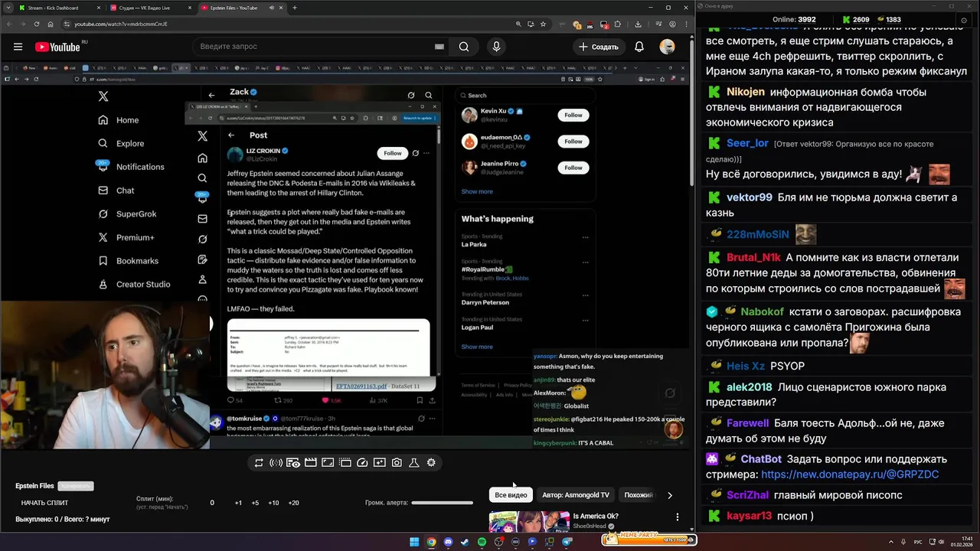The width and height of the screenshot is (980, 551).
Task: Select the Автор: Asmongold TV chip
Action: [576, 495]
